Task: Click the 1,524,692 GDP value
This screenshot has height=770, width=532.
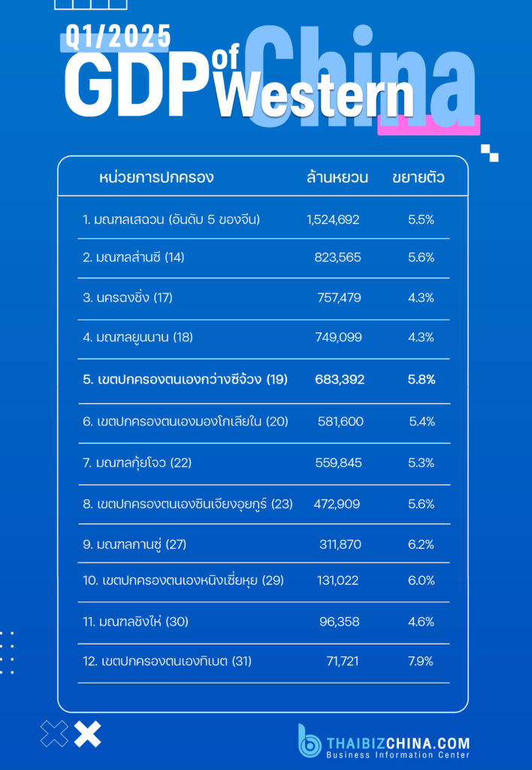Action: (333, 219)
